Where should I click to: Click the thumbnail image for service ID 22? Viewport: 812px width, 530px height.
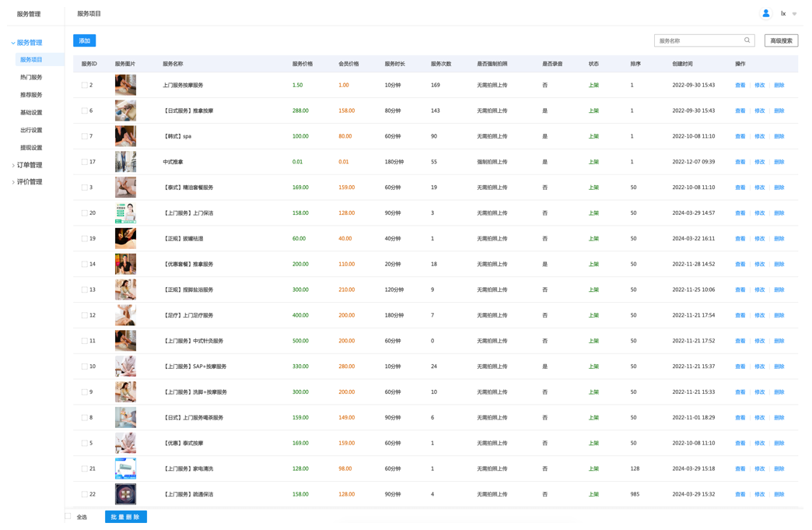click(x=125, y=494)
